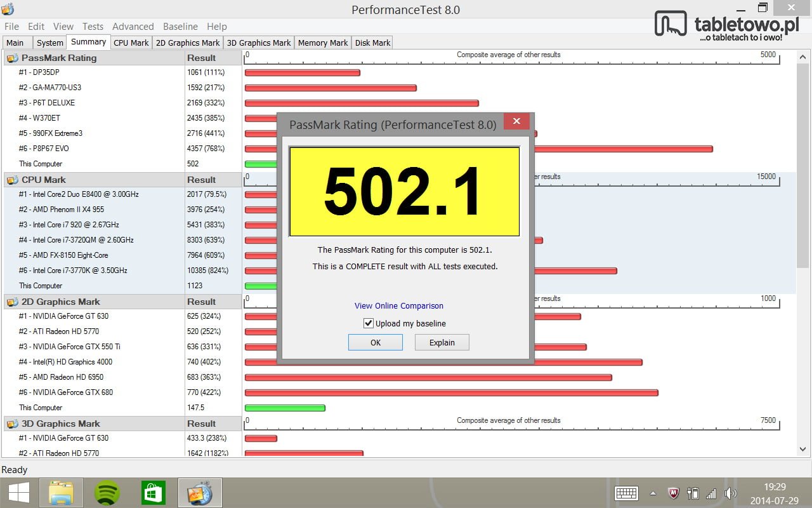
Task: Switch to the CPU Mark tab
Action: tap(131, 43)
